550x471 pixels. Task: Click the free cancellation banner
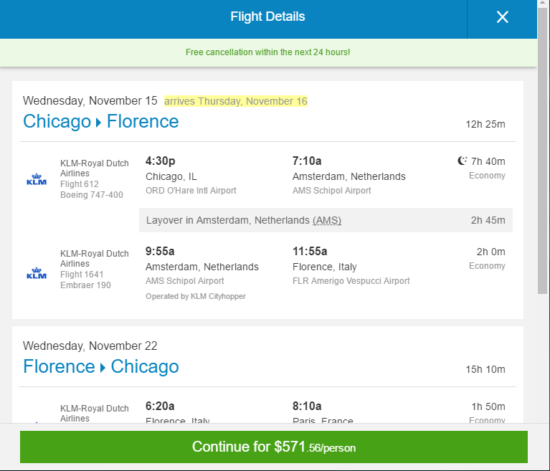[268, 53]
